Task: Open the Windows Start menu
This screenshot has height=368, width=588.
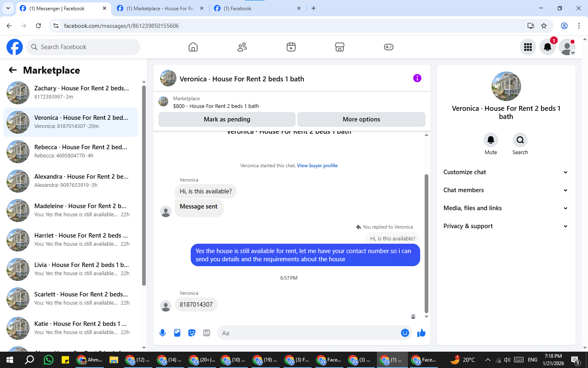Action: 10,360
